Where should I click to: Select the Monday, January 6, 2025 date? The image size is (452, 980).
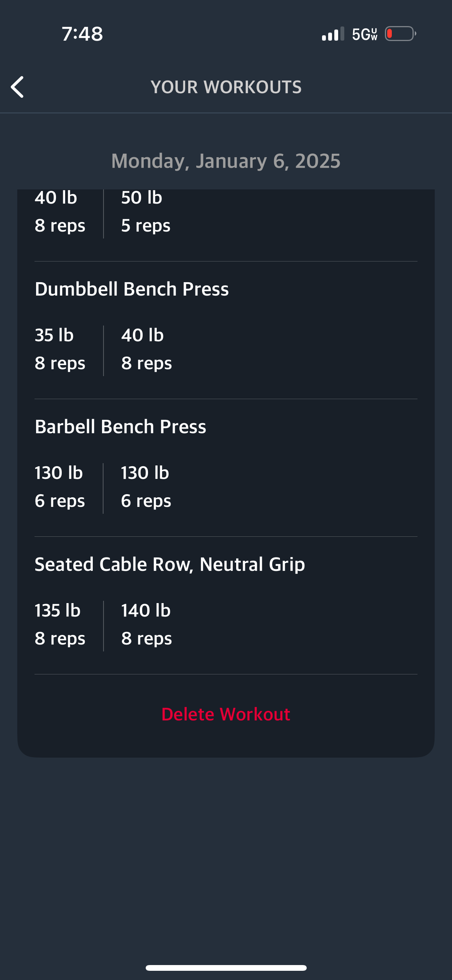pyautogui.click(x=226, y=161)
